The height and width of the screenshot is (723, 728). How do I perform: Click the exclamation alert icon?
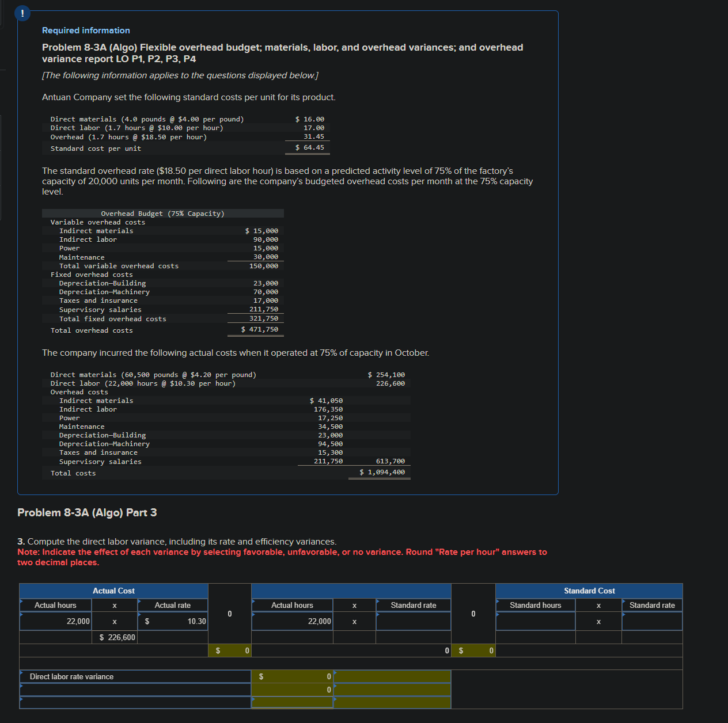[x=22, y=13]
